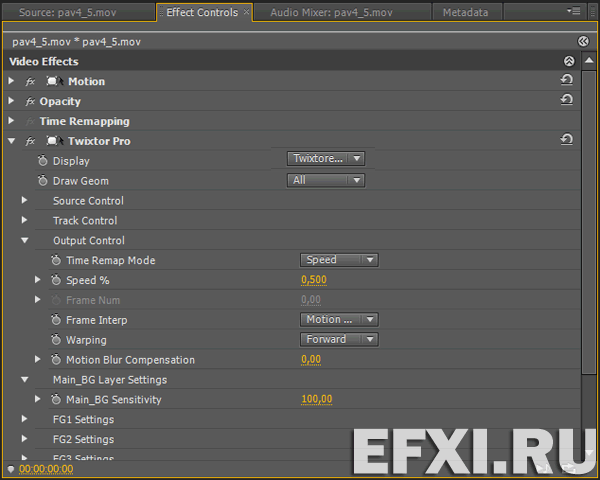This screenshot has height=480, width=600.
Task: Expand the Speed % slider control
Action: [38, 280]
